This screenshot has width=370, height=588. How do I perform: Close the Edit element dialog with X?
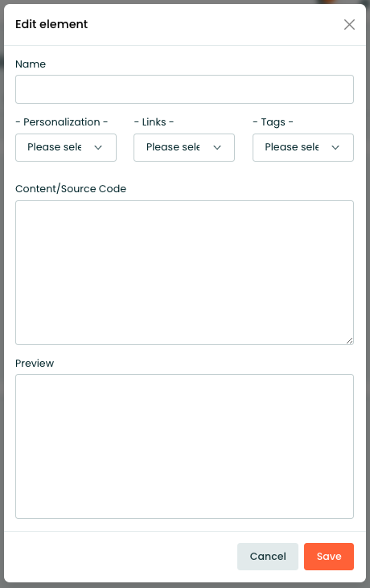point(349,25)
